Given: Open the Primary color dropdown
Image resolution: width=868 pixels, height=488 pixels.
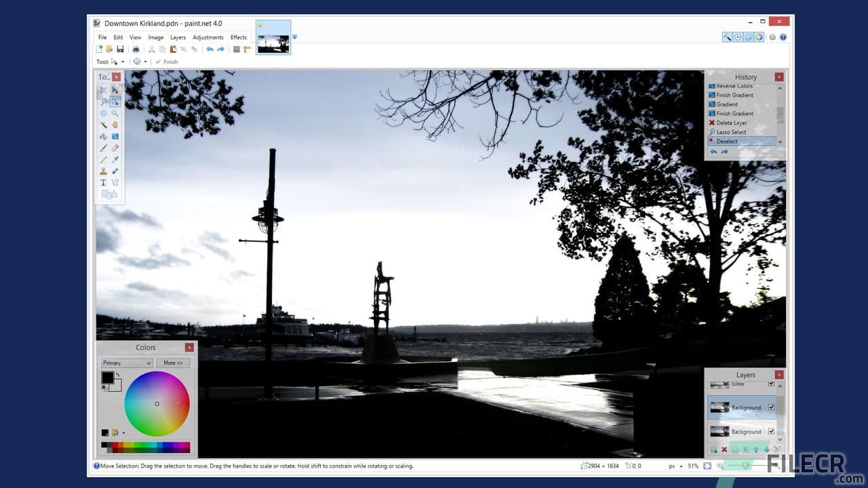Looking at the screenshot, I should (x=125, y=363).
